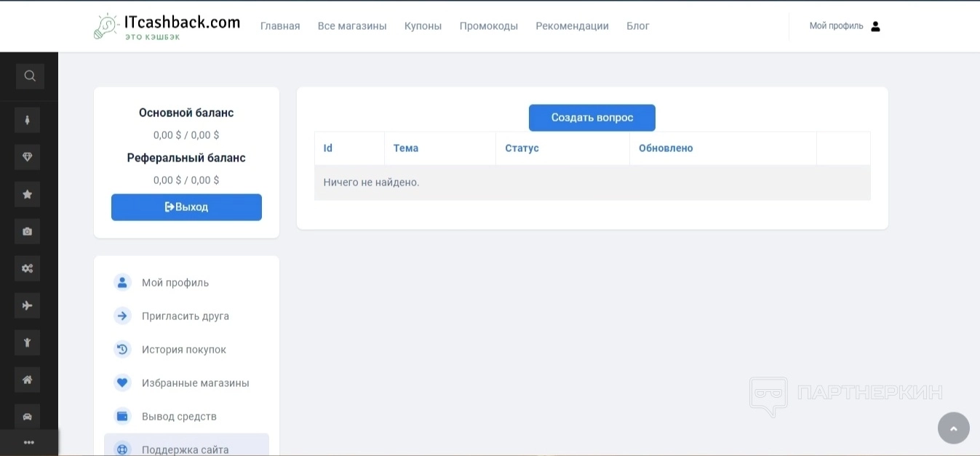Click the Ничего не найдено empty row
This screenshot has height=456, width=980.
tap(592, 183)
